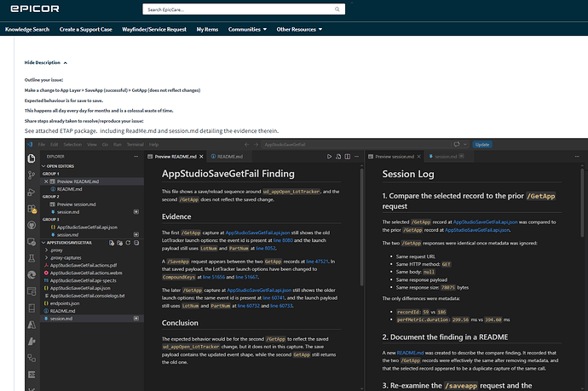
Task: Open the line 60741 link in the README preview
Action: [x=274, y=298]
